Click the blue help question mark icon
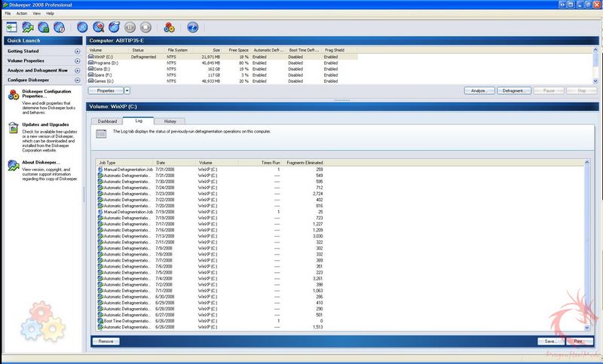 pyautogui.click(x=192, y=27)
